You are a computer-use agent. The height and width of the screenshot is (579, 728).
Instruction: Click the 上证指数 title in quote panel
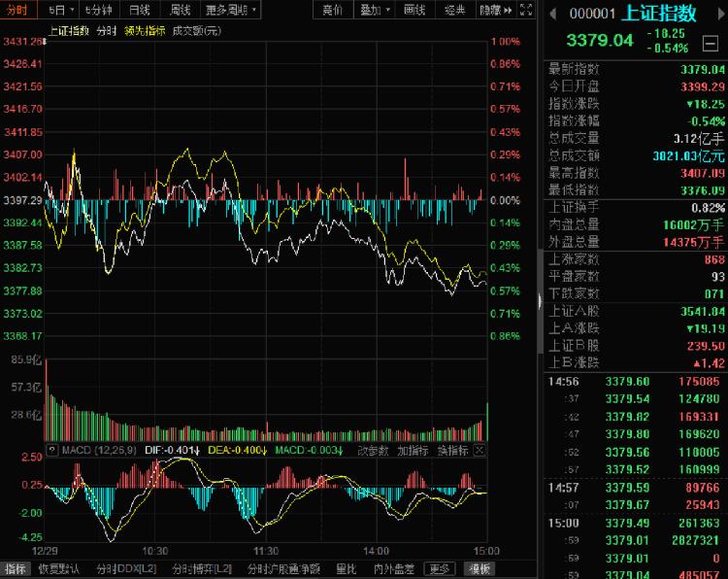pos(658,13)
